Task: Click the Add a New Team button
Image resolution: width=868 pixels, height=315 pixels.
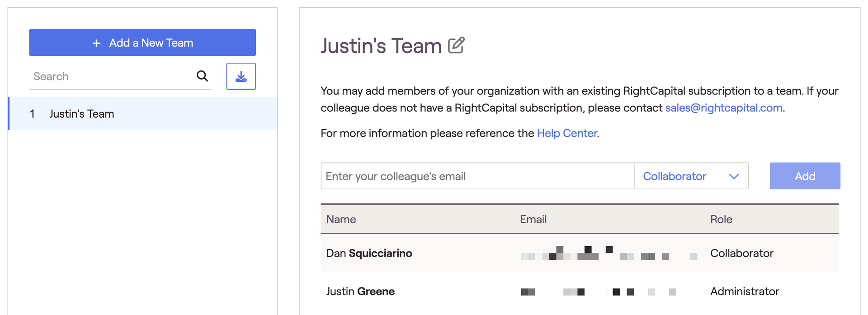Action: 142,43
